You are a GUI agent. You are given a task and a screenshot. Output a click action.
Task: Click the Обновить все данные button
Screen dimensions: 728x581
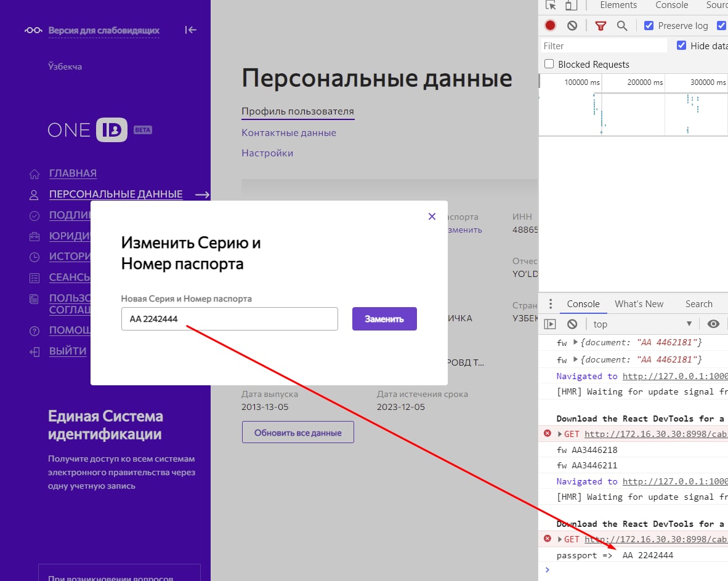(x=297, y=433)
